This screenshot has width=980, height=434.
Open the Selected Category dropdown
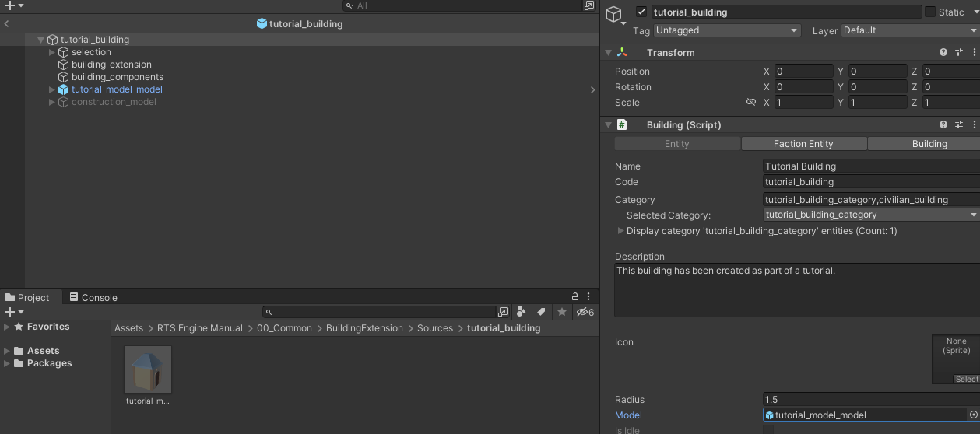click(x=871, y=215)
